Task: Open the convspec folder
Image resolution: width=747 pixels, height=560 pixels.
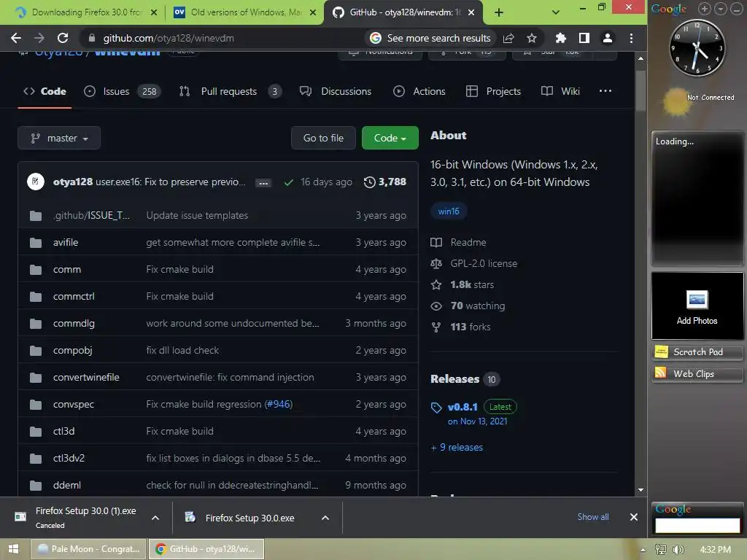Action: [74, 404]
